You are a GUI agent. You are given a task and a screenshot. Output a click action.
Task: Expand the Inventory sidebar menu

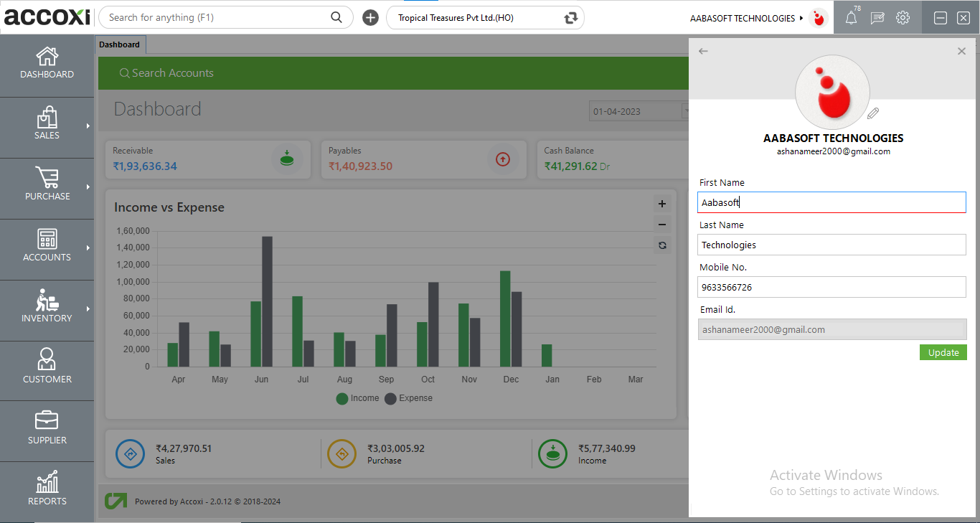(47, 307)
